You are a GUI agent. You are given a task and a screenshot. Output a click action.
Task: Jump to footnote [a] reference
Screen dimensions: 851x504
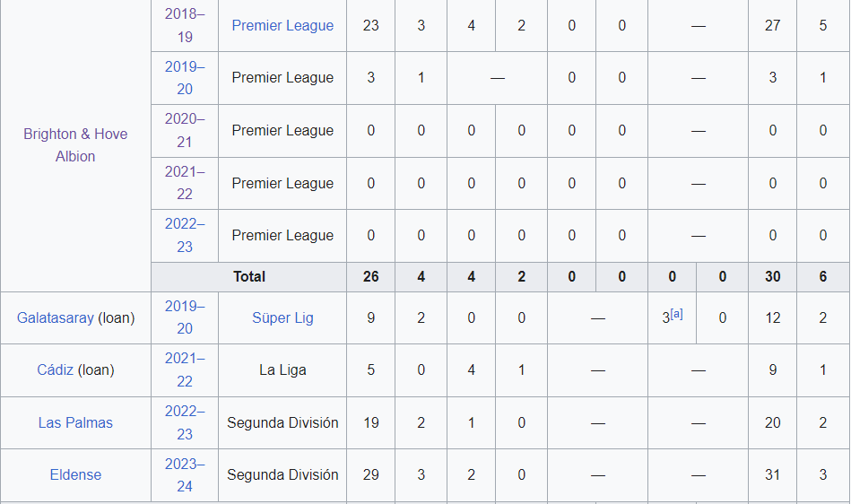[676, 314]
